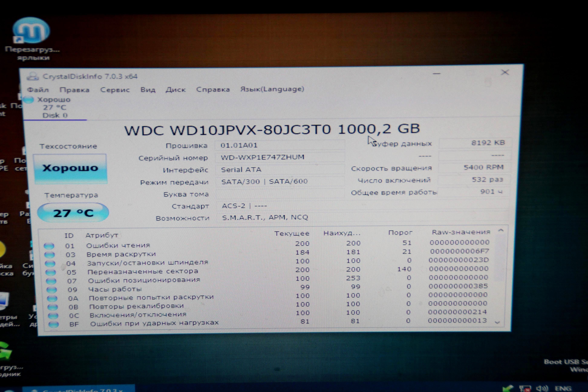
Task: Close the CrystalDiskInfo window
Action: click(505, 72)
